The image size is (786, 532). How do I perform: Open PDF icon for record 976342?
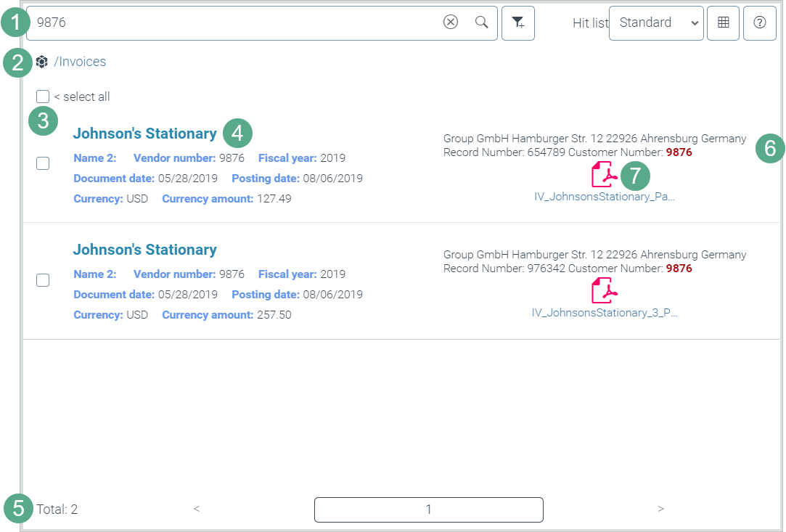tap(604, 290)
